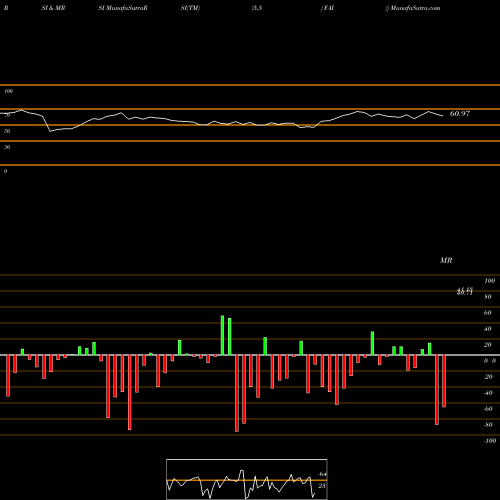This screenshot has width=500, height=500.
Task: Click the 100 label on the RSI axis
Action: pyautogui.click(x=9, y=91)
